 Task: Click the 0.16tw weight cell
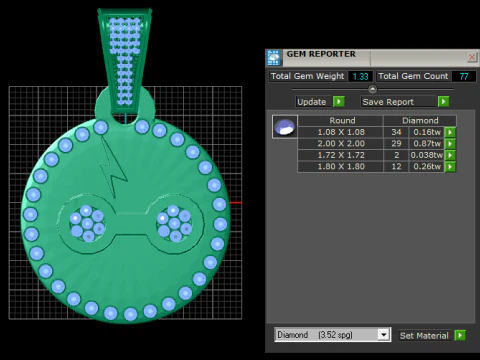coord(427,132)
